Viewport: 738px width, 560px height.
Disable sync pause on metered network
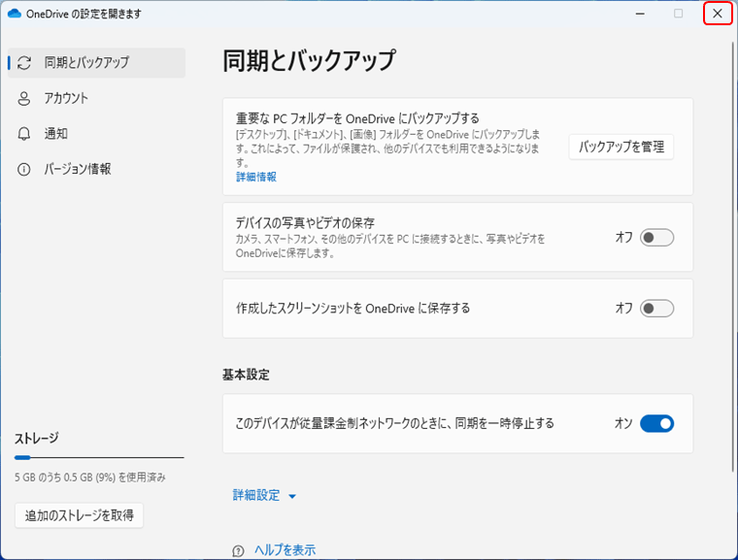tap(656, 423)
